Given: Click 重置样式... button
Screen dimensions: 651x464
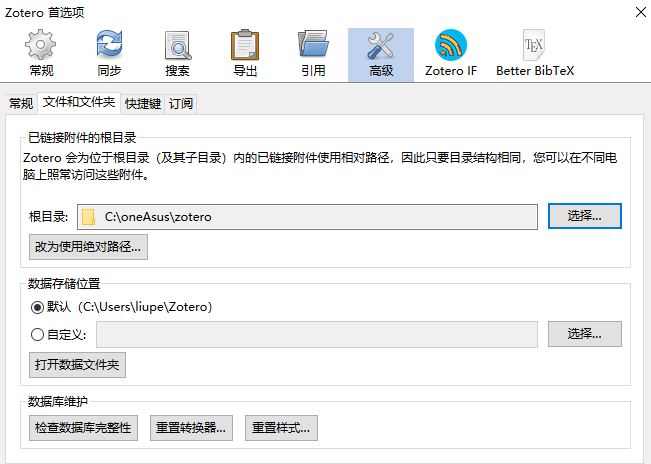Looking at the screenshot, I should 281,428.
